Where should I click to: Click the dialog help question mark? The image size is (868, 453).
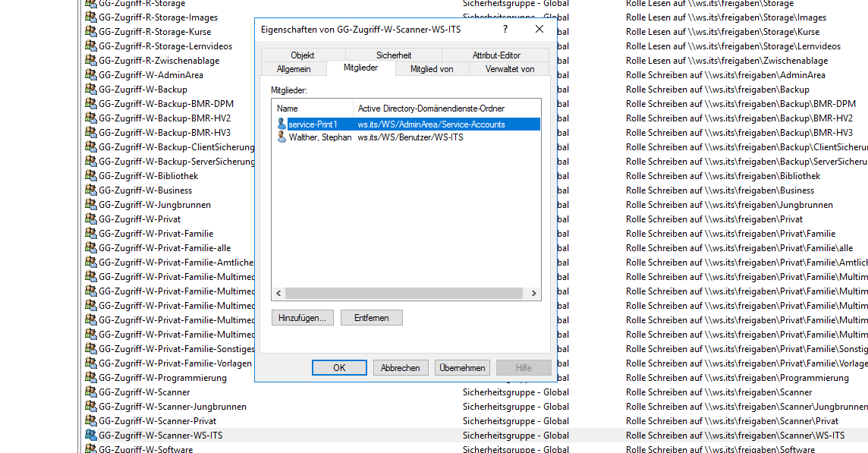click(505, 30)
